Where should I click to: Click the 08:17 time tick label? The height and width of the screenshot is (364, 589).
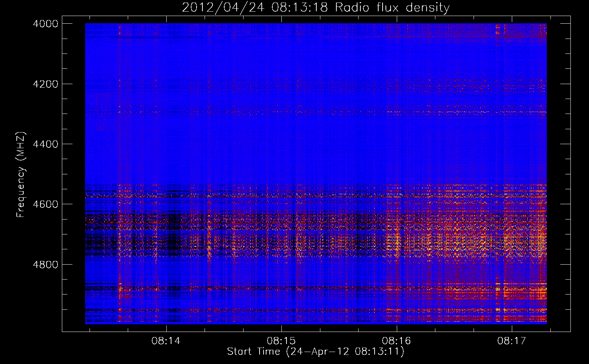click(512, 341)
